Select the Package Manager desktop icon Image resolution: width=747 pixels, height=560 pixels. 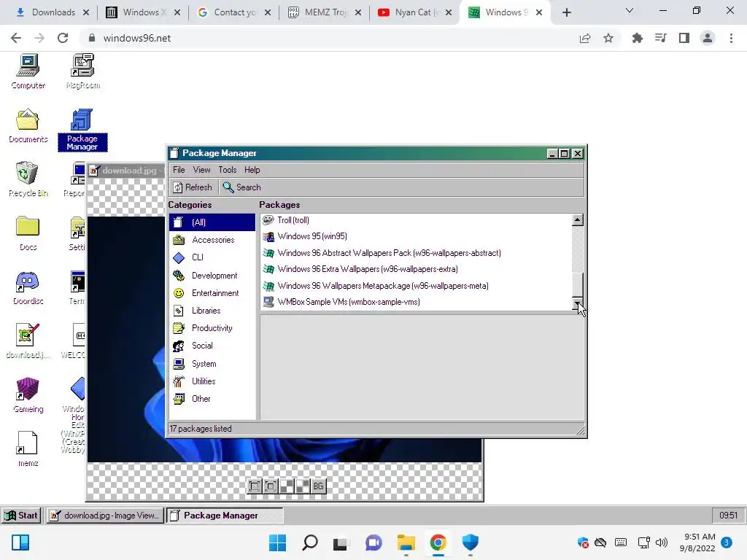click(82, 130)
